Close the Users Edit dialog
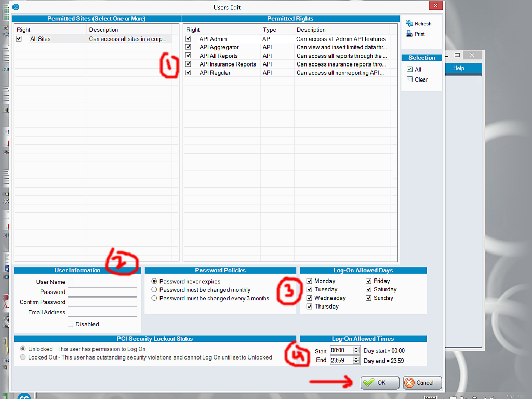The image size is (532, 399). click(x=435, y=6)
